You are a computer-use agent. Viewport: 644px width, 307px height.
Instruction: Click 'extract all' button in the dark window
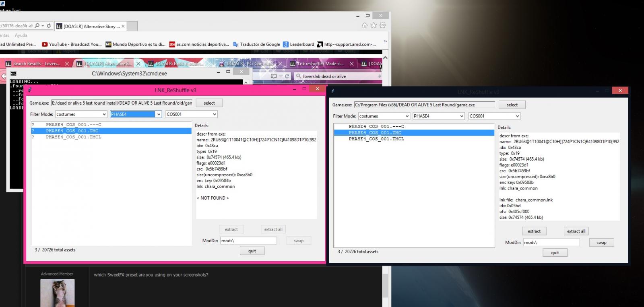point(576,231)
